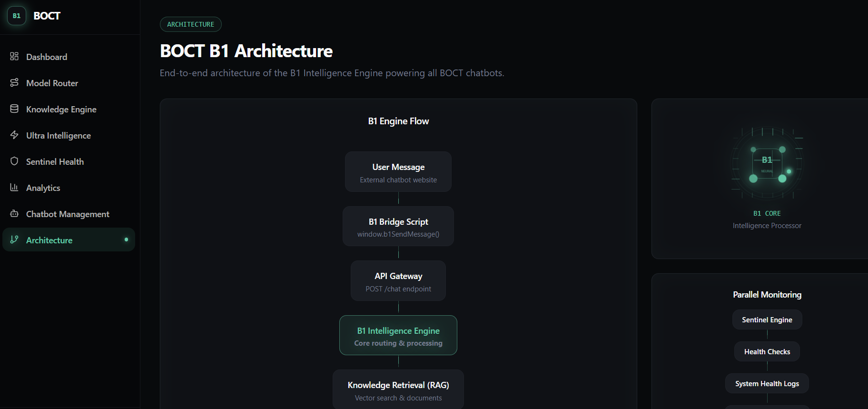The height and width of the screenshot is (409, 868).
Task: Click the 'Vector search & documents' text
Action: [398, 398]
